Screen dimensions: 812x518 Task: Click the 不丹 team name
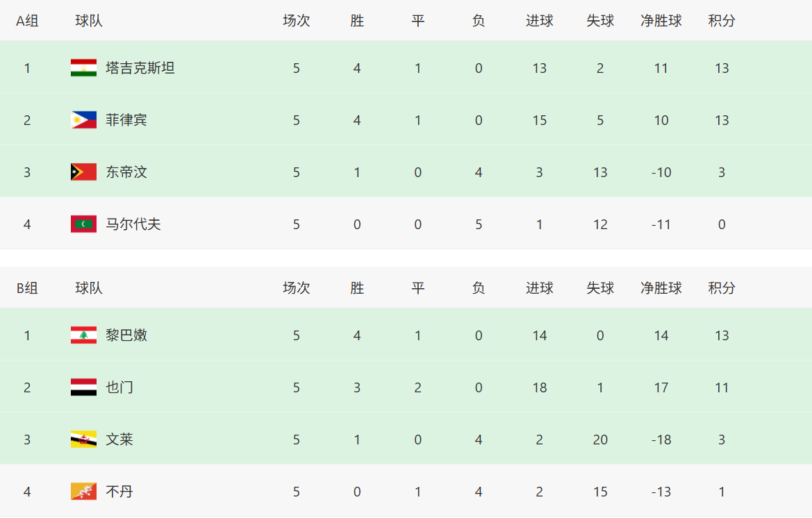click(x=119, y=492)
